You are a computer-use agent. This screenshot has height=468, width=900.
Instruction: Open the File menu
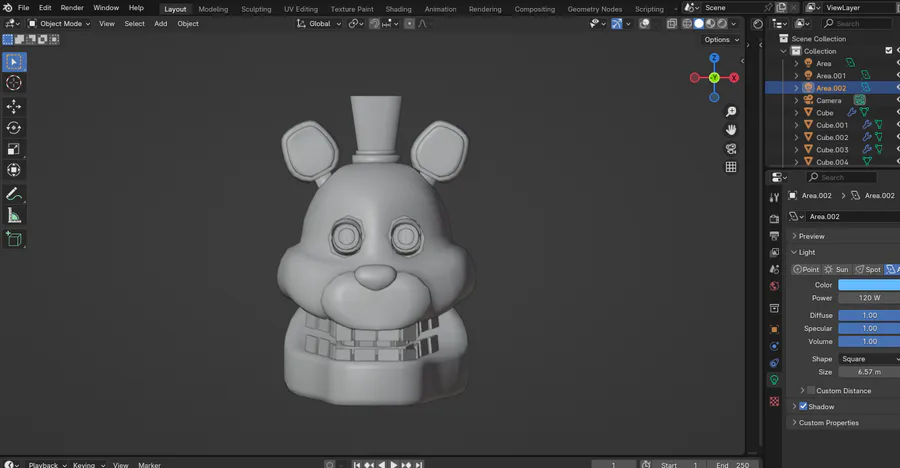pyautogui.click(x=24, y=8)
